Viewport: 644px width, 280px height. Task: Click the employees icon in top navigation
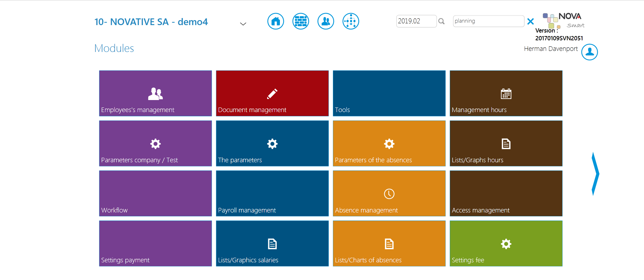[x=326, y=21]
